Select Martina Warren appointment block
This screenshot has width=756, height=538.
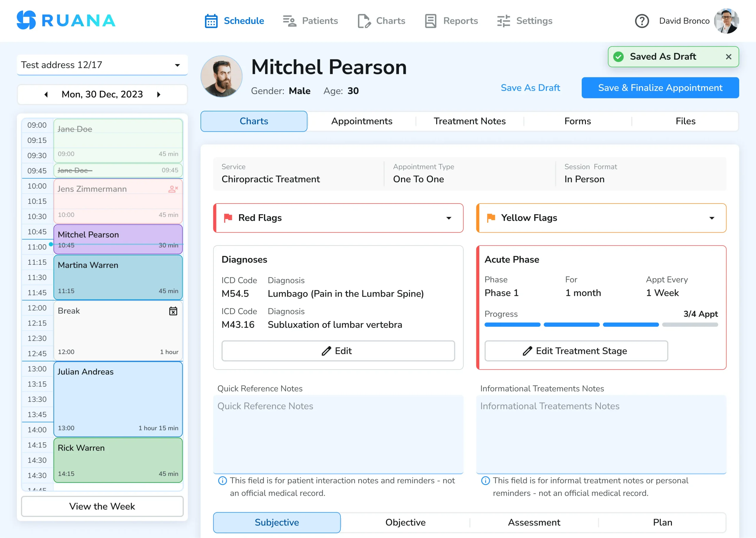click(118, 277)
